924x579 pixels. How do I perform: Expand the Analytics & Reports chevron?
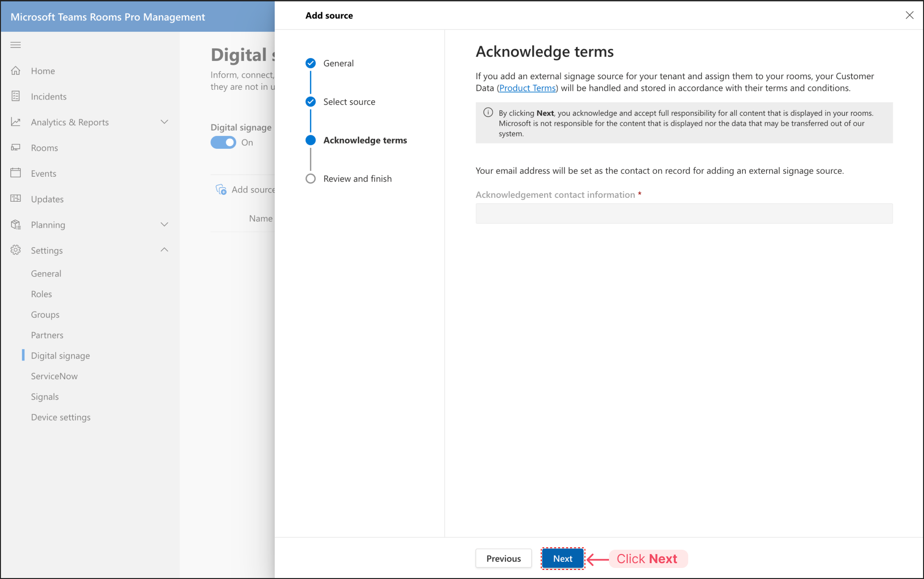tap(164, 122)
